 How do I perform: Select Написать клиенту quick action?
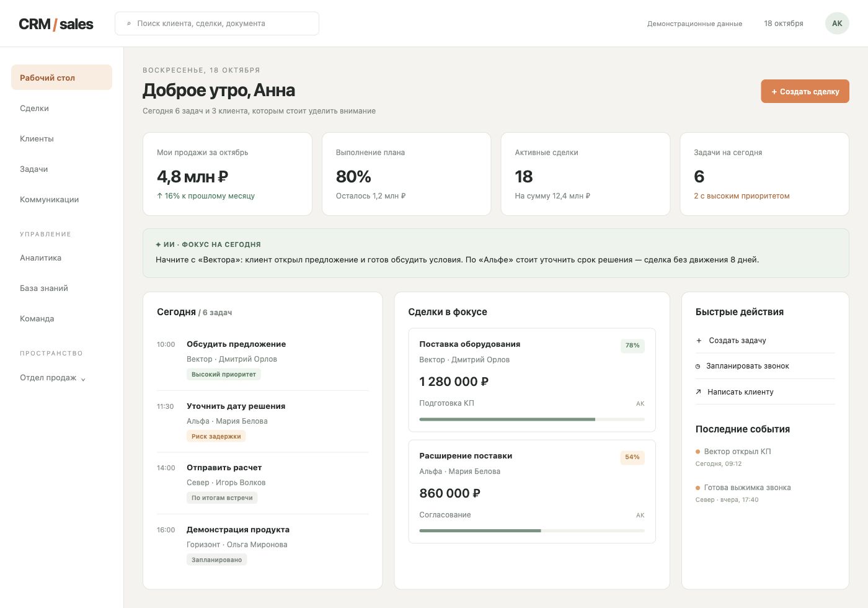pyautogui.click(x=765, y=392)
